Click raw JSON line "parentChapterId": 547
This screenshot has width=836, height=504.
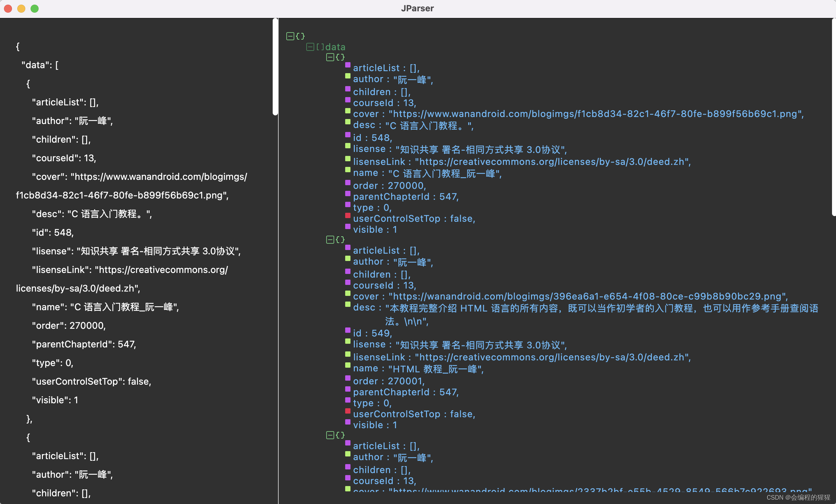point(84,344)
